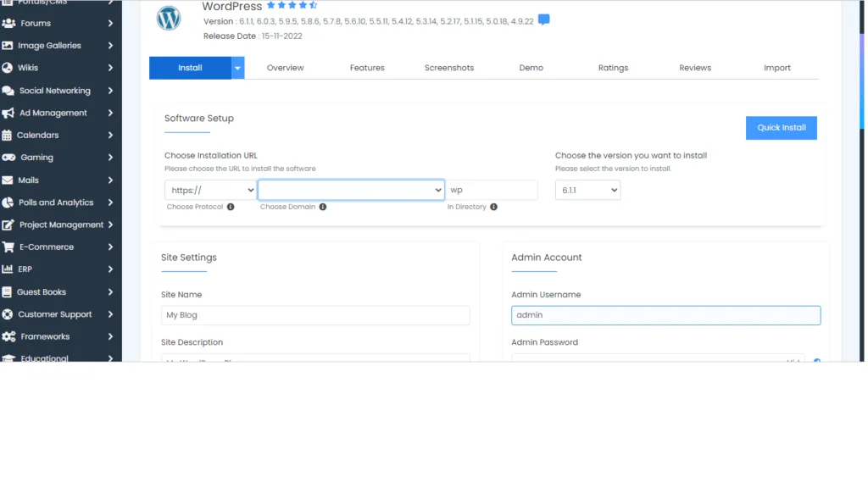Click the Customer Support lifebuoy icon
The image size is (868, 488).
point(7,314)
